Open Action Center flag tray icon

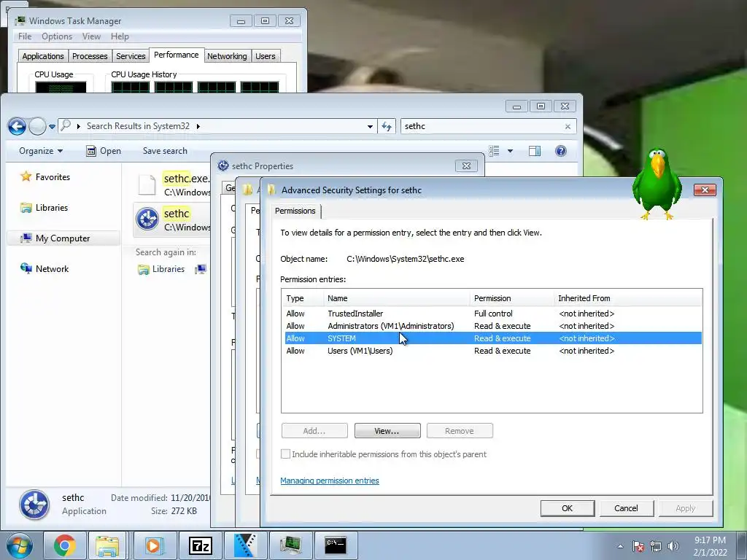pos(638,546)
